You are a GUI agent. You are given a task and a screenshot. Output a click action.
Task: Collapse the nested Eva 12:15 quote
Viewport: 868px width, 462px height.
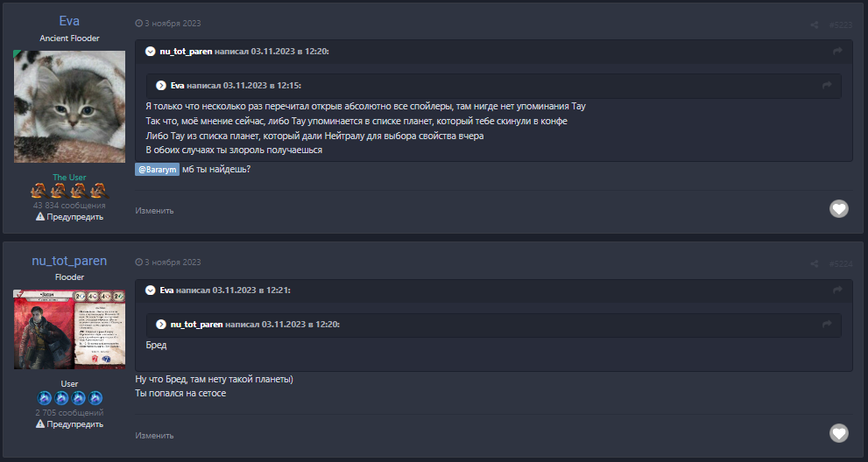[x=161, y=86]
